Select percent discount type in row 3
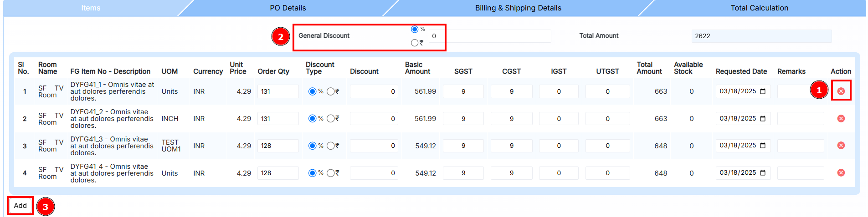 pyautogui.click(x=312, y=146)
